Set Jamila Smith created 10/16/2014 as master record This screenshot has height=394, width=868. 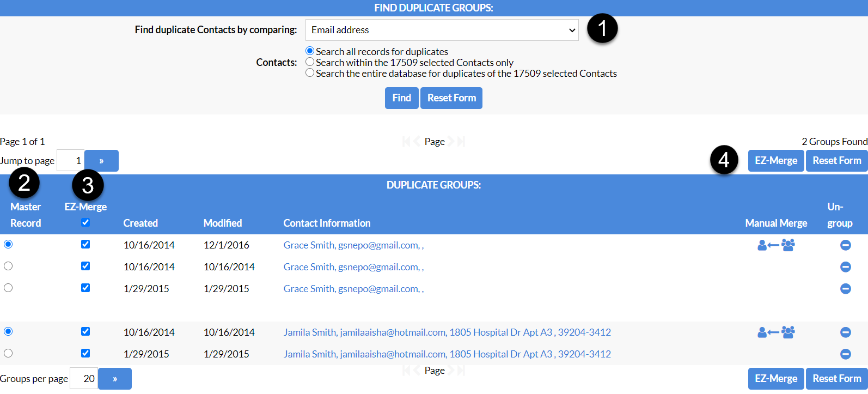pyautogui.click(x=8, y=331)
